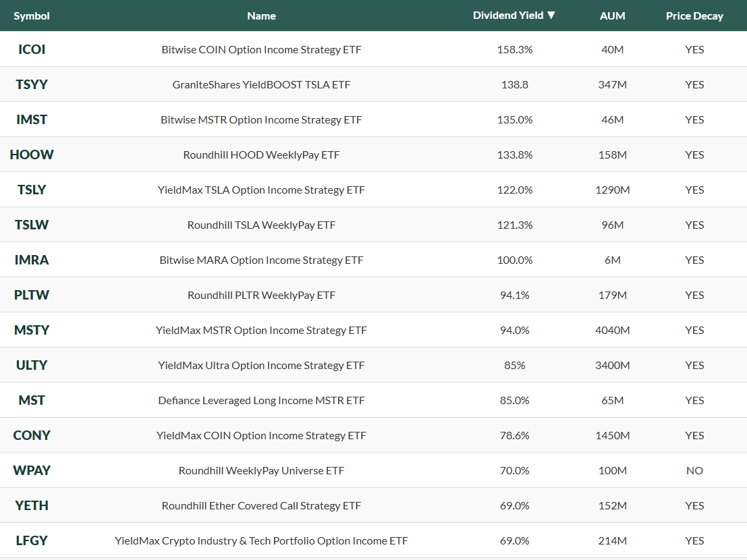Click the 121.3% dividend yield value

[514, 225]
